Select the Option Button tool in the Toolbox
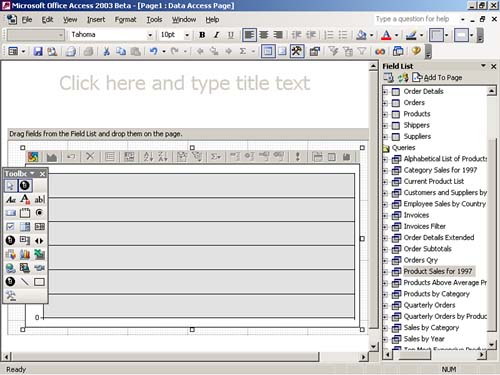500x375 pixels. [39, 213]
